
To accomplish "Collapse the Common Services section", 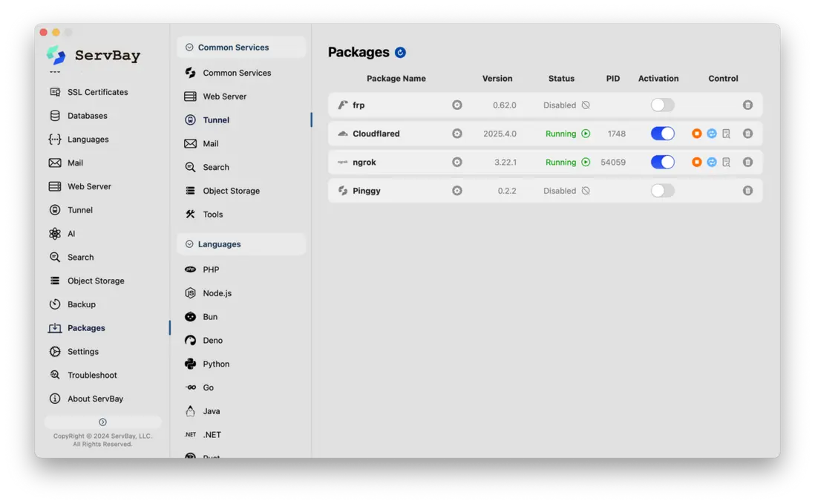I will click(x=189, y=48).
